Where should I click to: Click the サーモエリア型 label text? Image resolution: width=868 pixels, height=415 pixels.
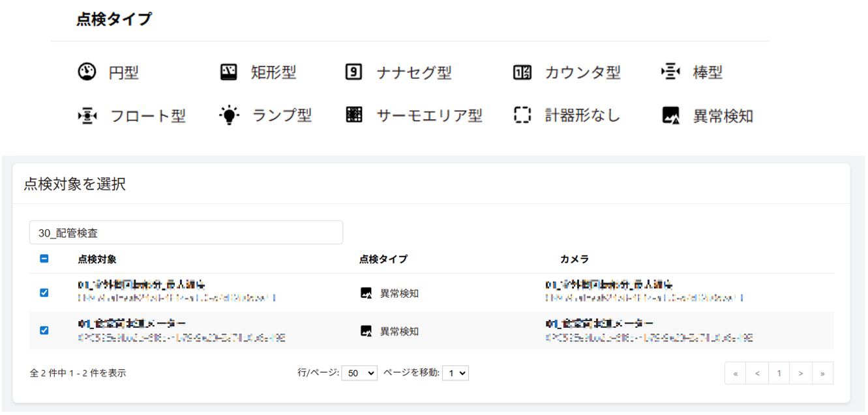coord(430,116)
